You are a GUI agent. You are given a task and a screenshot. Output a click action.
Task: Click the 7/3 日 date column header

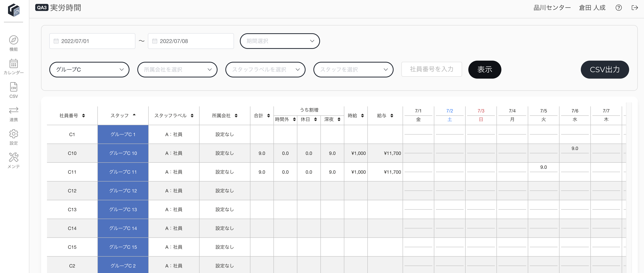click(x=481, y=115)
